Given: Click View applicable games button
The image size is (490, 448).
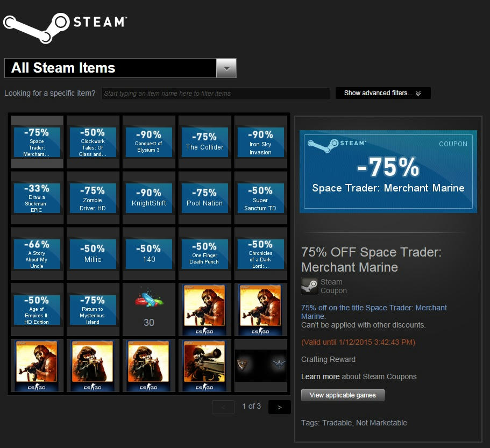Looking at the screenshot, I should 343,395.
